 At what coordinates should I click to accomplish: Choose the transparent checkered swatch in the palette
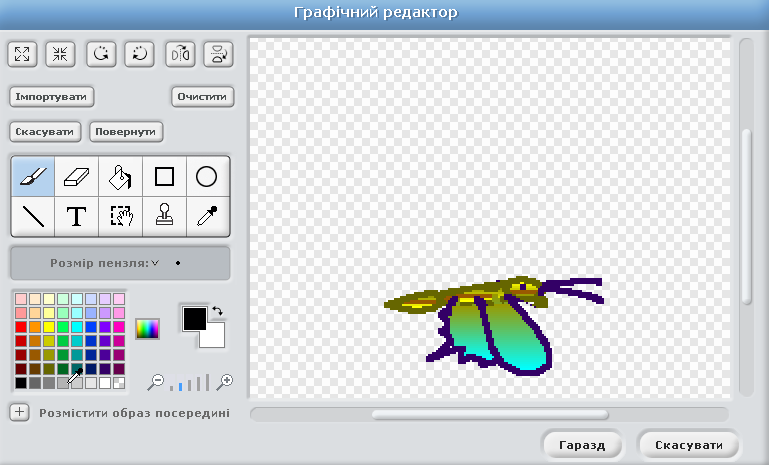click(x=119, y=383)
